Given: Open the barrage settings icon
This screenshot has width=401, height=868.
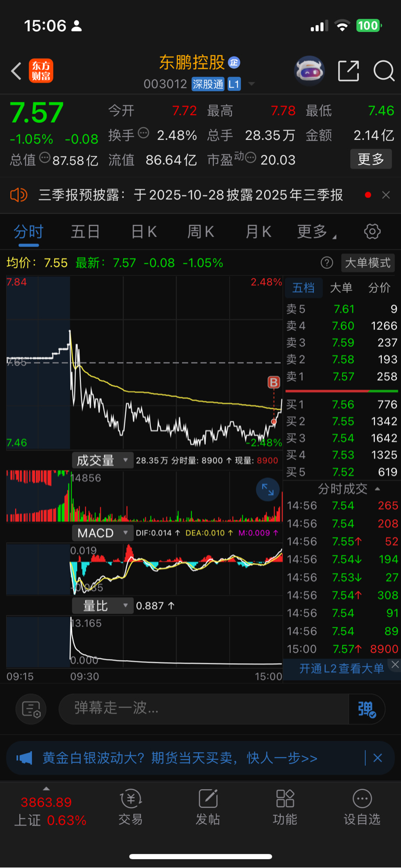Looking at the screenshot, I should tap(31, 709).
